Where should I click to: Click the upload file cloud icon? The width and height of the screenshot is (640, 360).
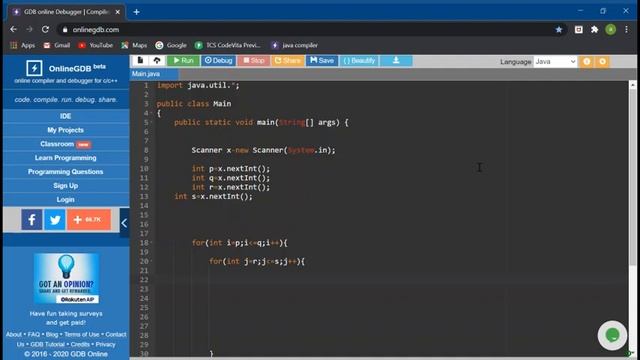(157, 60)
